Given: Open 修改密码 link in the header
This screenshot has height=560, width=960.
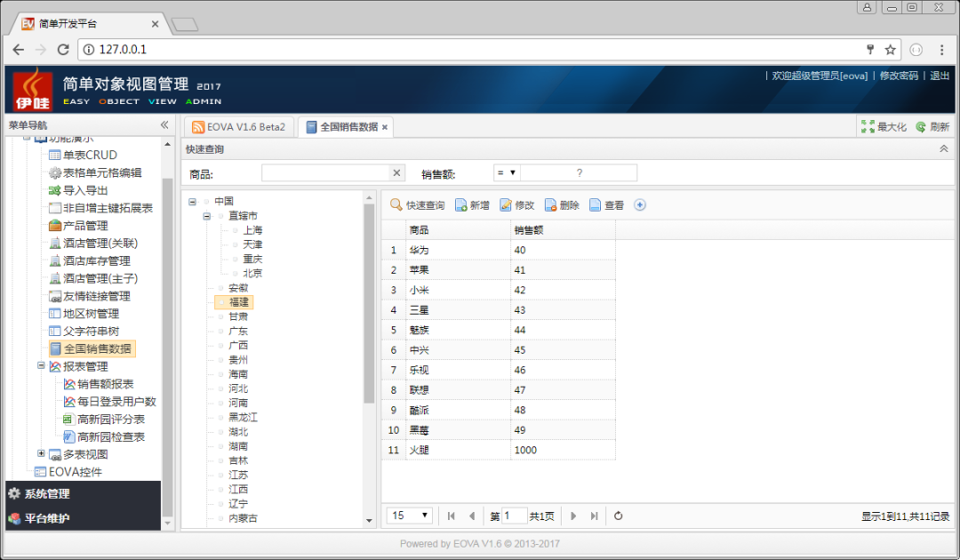Looking at the screenshot, I should 898,76.
